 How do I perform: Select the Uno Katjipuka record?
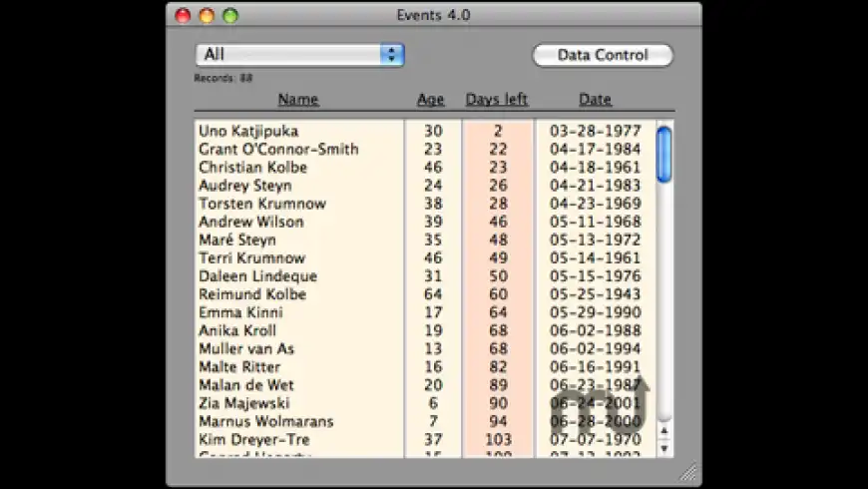coord(248,131)
